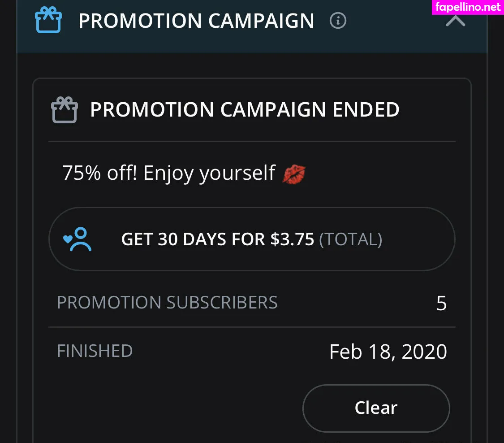Collapse the Promotion Campaign section chevron
Screen dimensions: 504x443
point(456,20)
